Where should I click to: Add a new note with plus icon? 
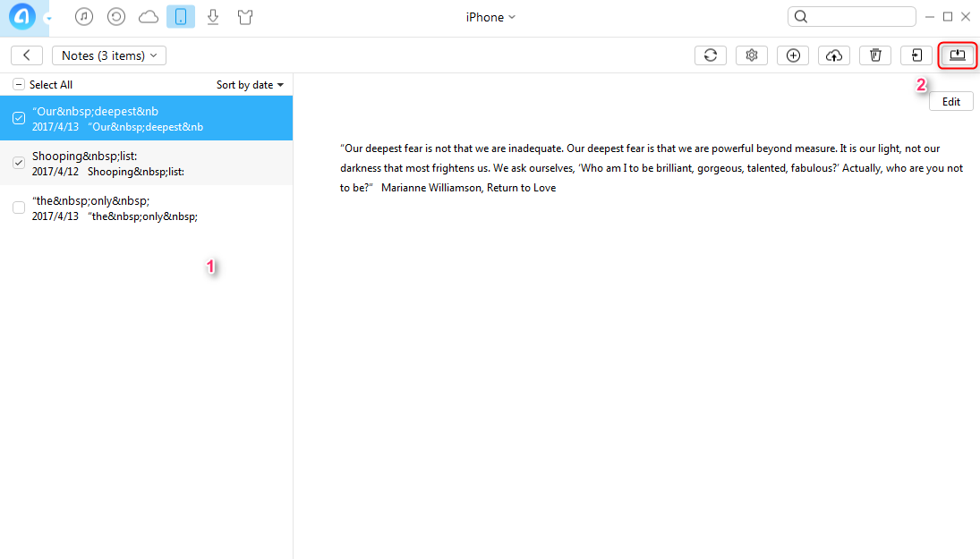[x=793, y=55]
